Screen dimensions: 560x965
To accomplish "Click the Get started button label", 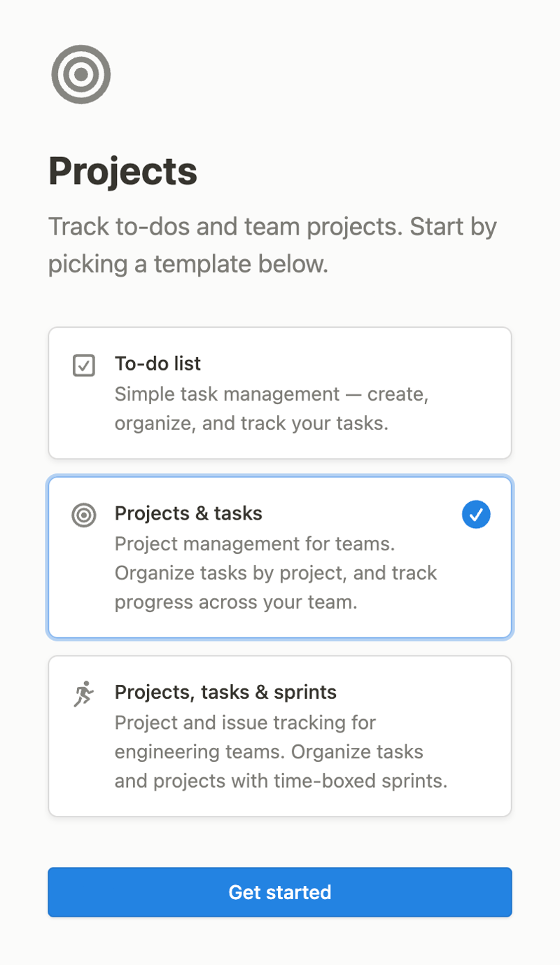I will 280,892.
